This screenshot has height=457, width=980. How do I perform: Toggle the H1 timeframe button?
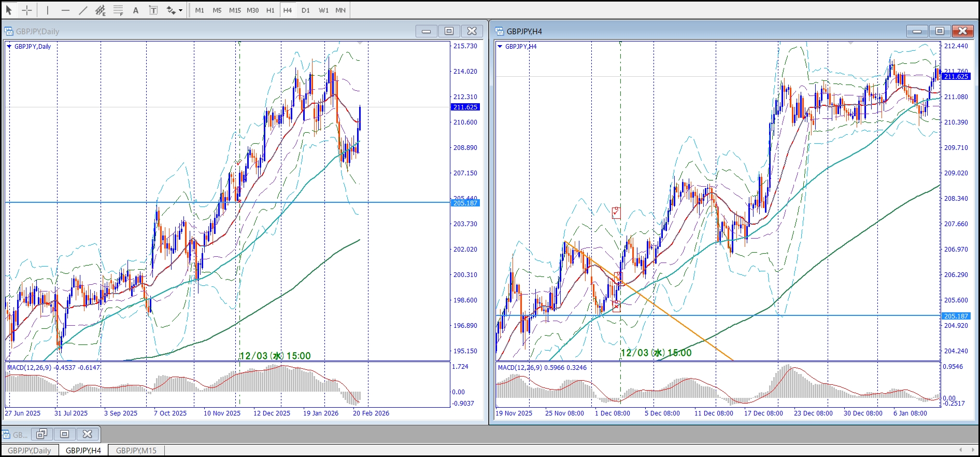point(271,10)
